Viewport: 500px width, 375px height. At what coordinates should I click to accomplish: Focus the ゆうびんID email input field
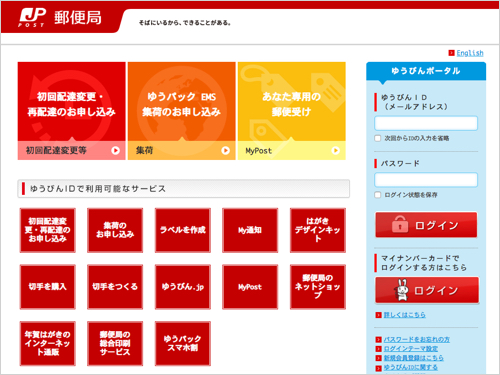(426, 123)
